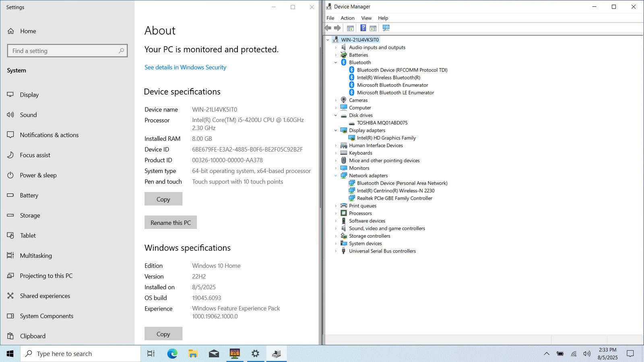This screenshot has width=644, height=362.
Task: Click Copy under Windows specifications
Action: click(x=163, y=334)
